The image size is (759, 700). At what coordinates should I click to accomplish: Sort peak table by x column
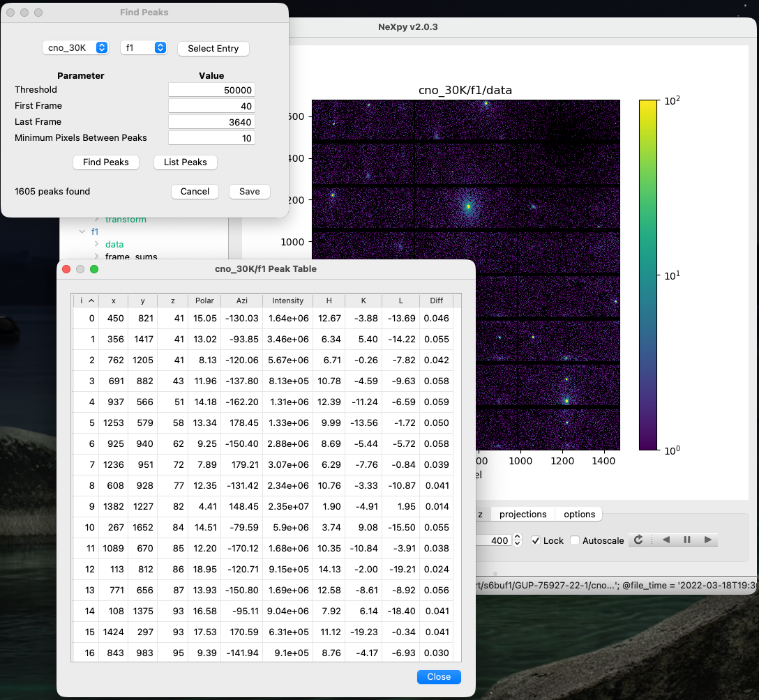[x=113, y=300]
